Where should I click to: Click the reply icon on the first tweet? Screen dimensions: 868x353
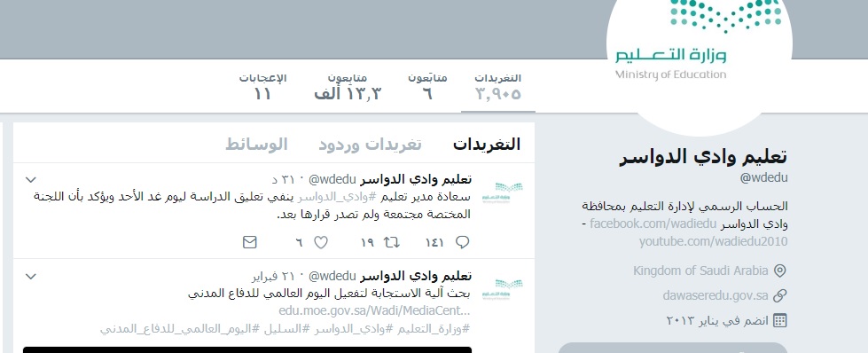[462, 242]
